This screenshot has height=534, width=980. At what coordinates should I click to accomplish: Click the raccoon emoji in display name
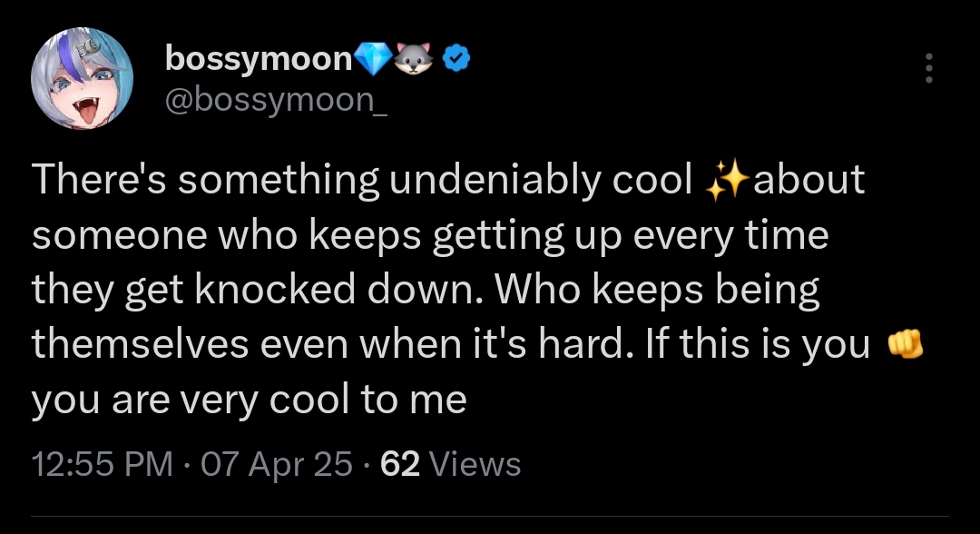click(414, 59)
